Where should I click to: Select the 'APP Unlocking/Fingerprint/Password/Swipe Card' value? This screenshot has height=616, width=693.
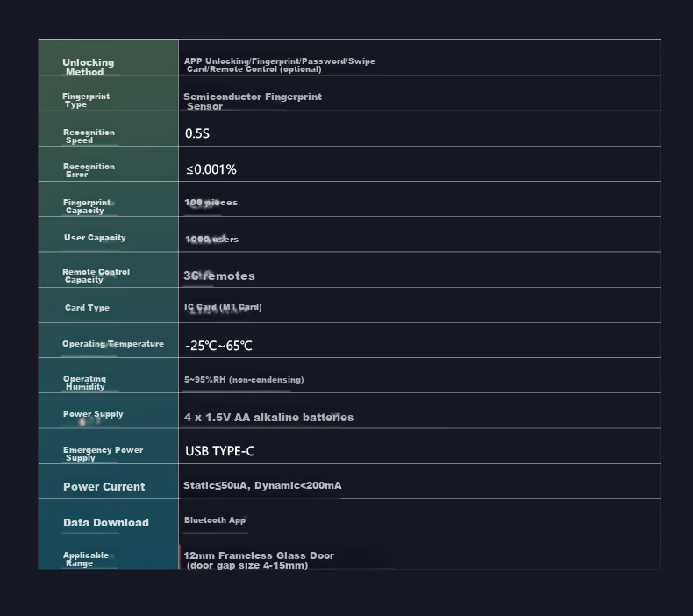[280, 65]
